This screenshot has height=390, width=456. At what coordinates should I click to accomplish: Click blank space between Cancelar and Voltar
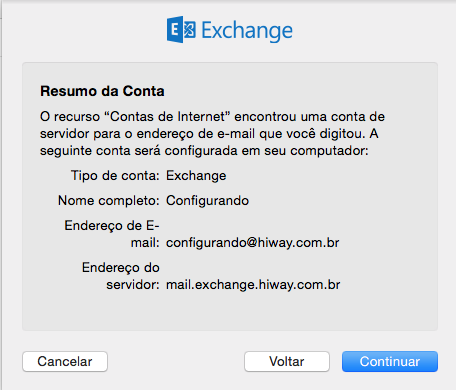click(x=176, y=361)
